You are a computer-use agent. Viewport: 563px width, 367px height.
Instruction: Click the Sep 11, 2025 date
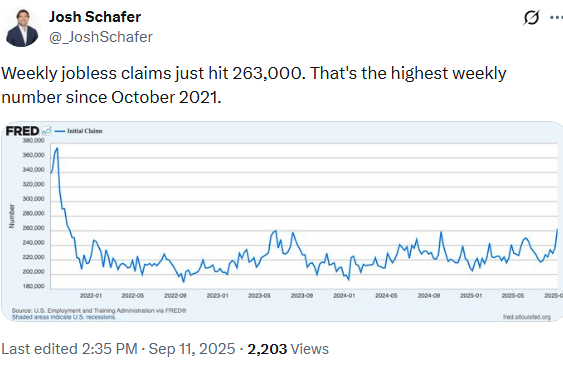pos(192,349)
